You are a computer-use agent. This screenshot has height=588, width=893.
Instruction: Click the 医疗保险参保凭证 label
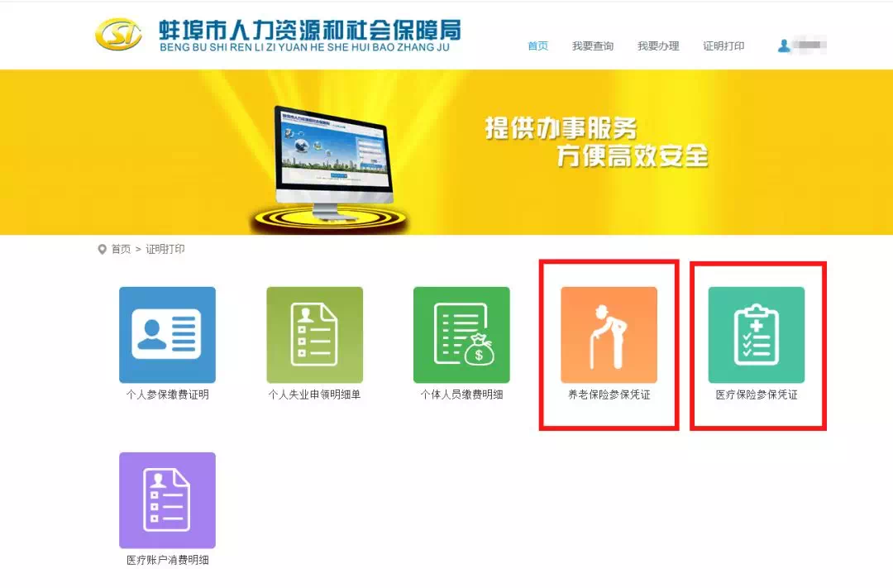point(757,394)
